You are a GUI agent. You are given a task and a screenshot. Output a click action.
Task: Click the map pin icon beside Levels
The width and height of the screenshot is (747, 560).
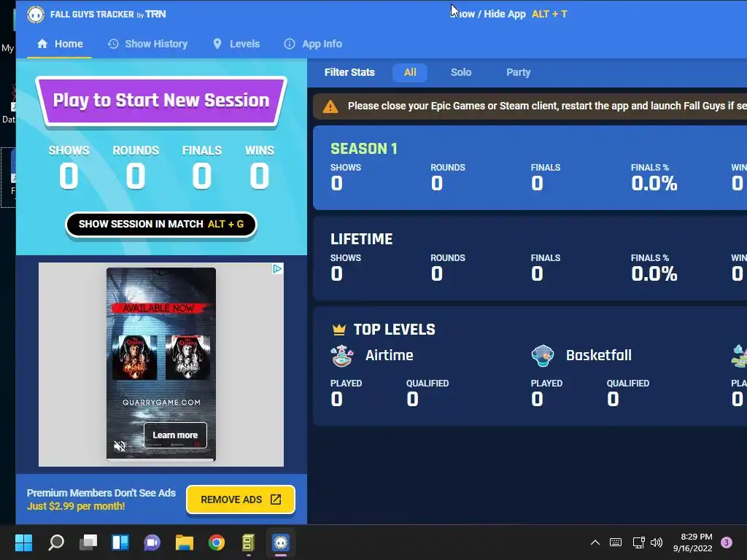217,44
